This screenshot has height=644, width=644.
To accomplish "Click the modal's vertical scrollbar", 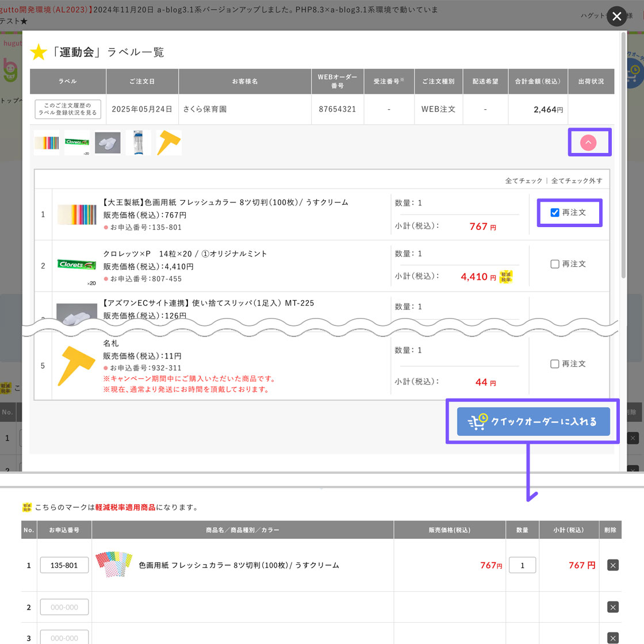I will click(x=623, y=155).
